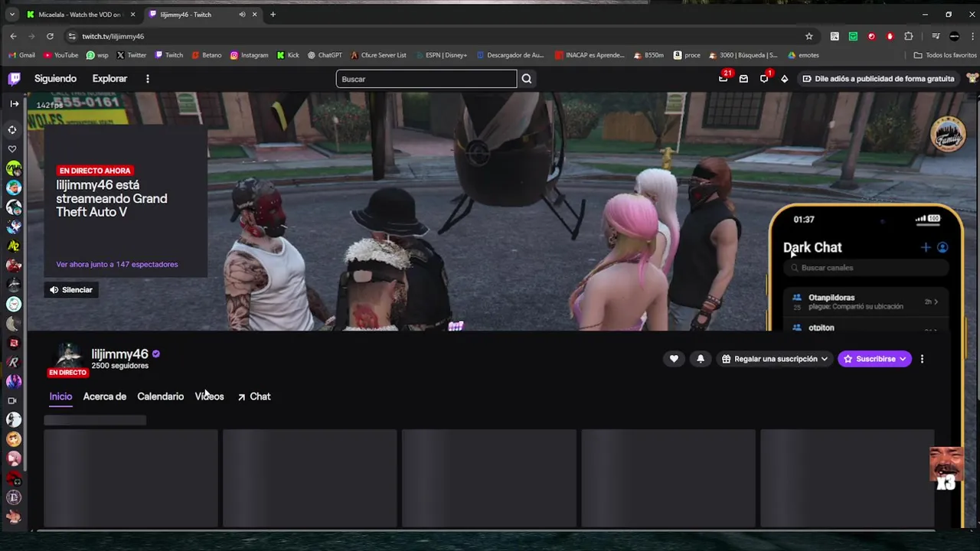
Task: Click the search magnifier button
Action: click(x=527, y=79)
